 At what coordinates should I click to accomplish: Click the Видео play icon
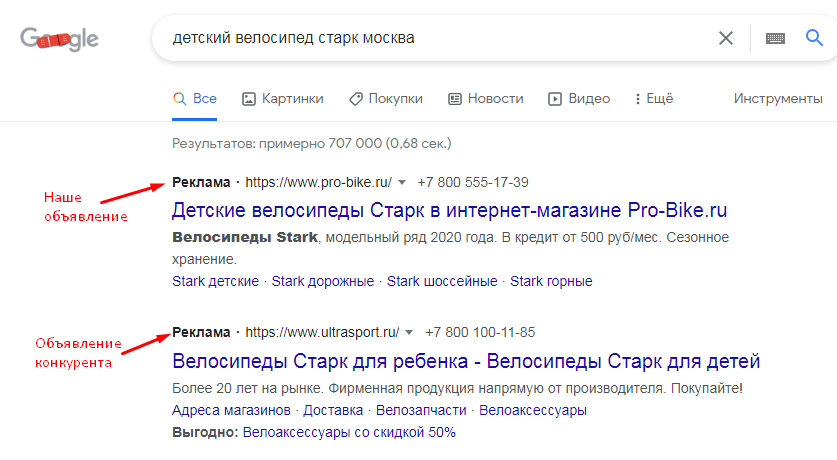555,99
